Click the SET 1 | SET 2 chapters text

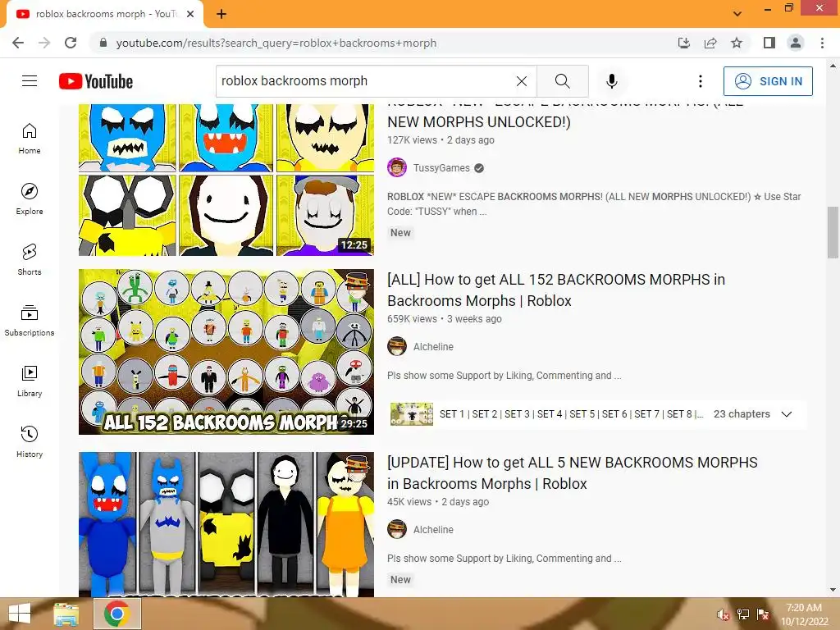click(571, 414)
